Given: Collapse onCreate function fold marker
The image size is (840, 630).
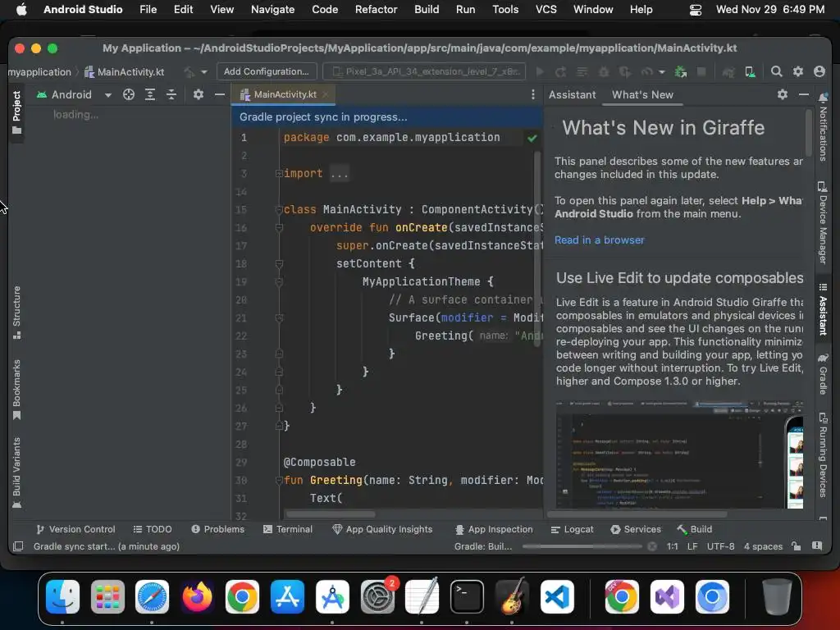Looking at the screenshot, I should [x=279, y=228].
